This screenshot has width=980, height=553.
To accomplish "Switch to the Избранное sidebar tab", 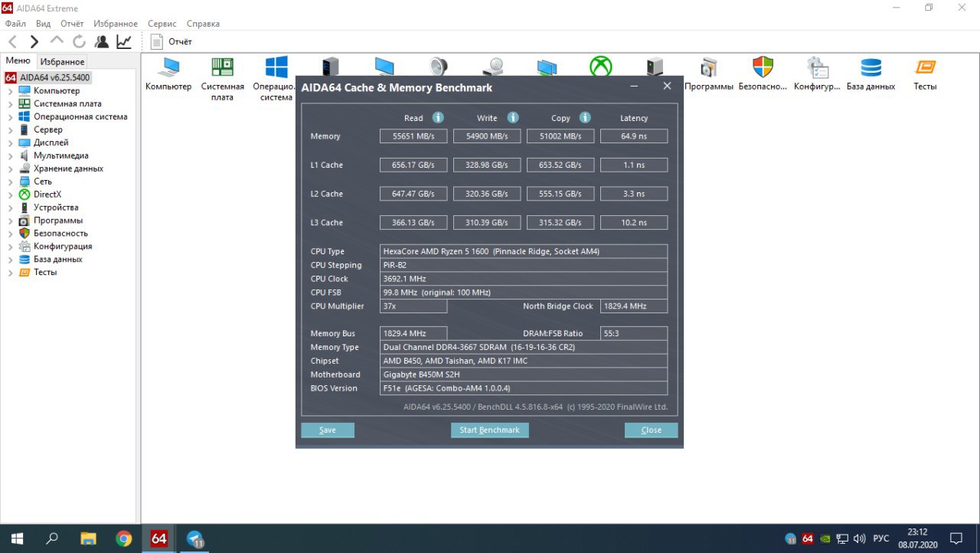I will pyautogui.click(x=62, y=62).
